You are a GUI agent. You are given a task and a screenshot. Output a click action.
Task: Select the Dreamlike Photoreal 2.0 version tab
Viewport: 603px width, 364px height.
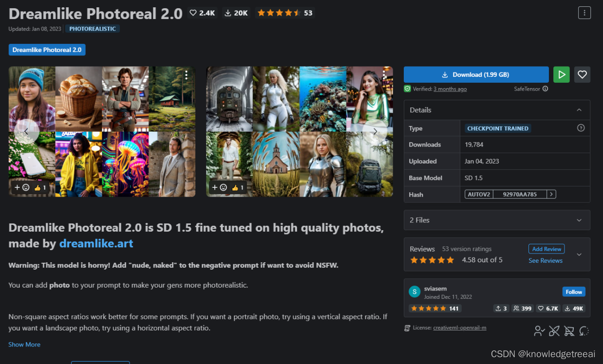[x=47, y=50]
